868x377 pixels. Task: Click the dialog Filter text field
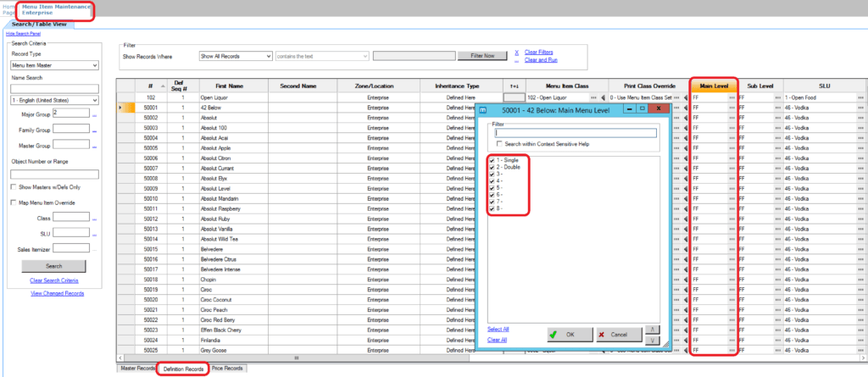click(576, 133)
